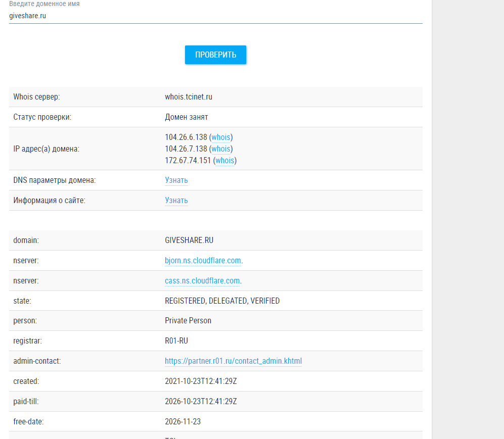Image resolution: width=504 pixels, height=439 pixels.
Task: Click the Private Person value
Action: [188, 321]
